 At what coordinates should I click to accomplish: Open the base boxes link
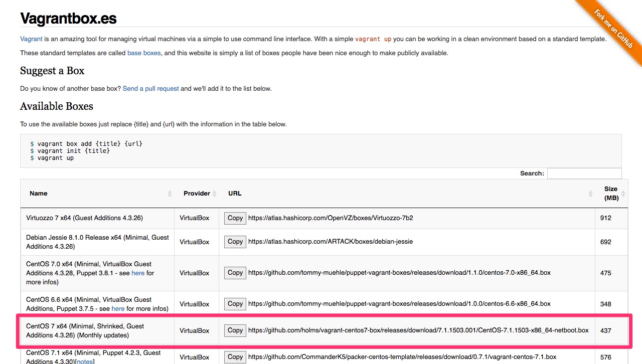[144, 53]
